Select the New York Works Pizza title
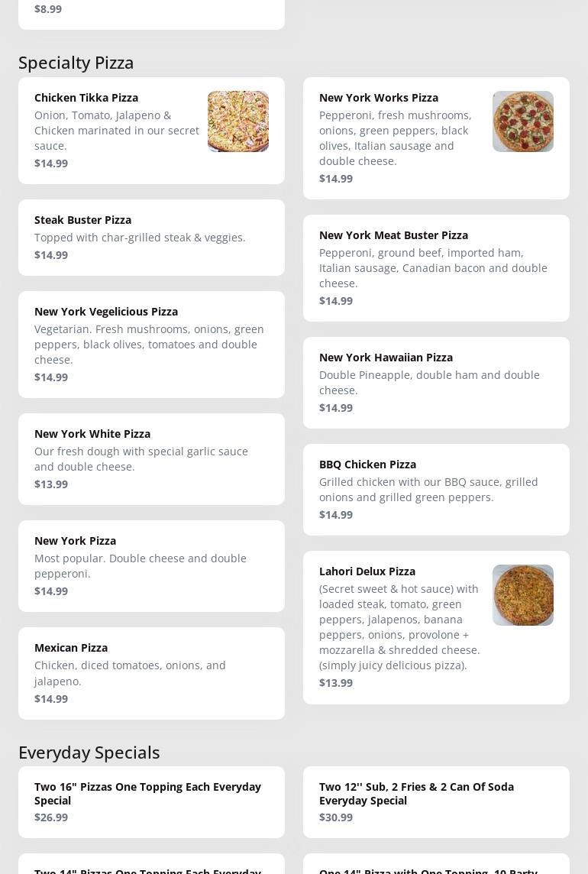 click(x=379, y=98)
